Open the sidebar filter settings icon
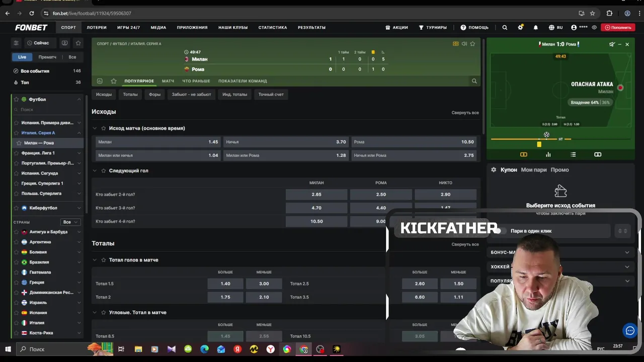Image resolution: width=644 pixels, height=362 pixels. [16, 43]
